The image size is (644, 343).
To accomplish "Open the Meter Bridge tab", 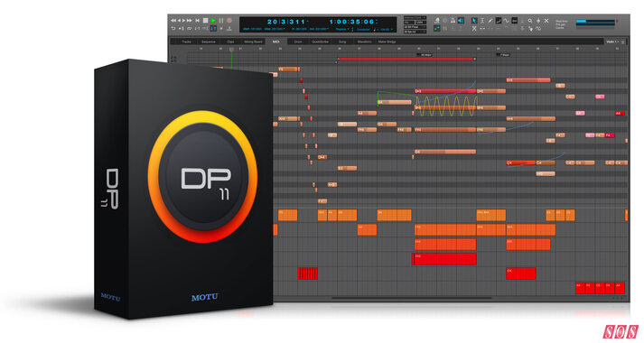I will [387, 42].
